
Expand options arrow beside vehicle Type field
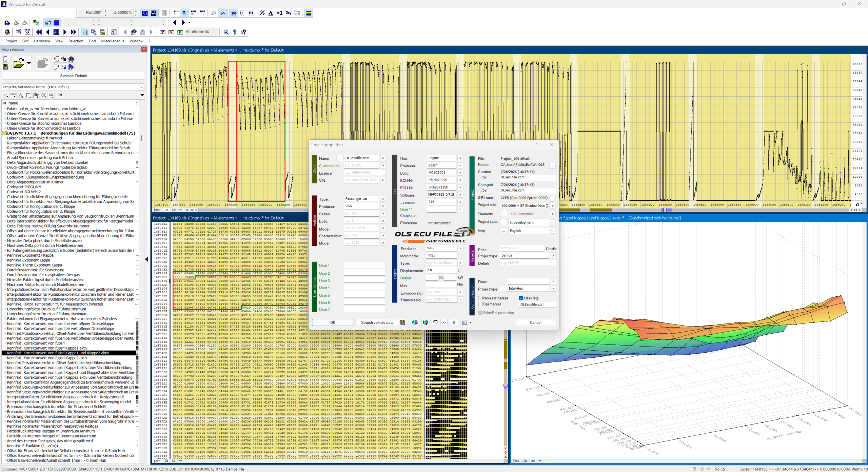click(x=383, y=199)
